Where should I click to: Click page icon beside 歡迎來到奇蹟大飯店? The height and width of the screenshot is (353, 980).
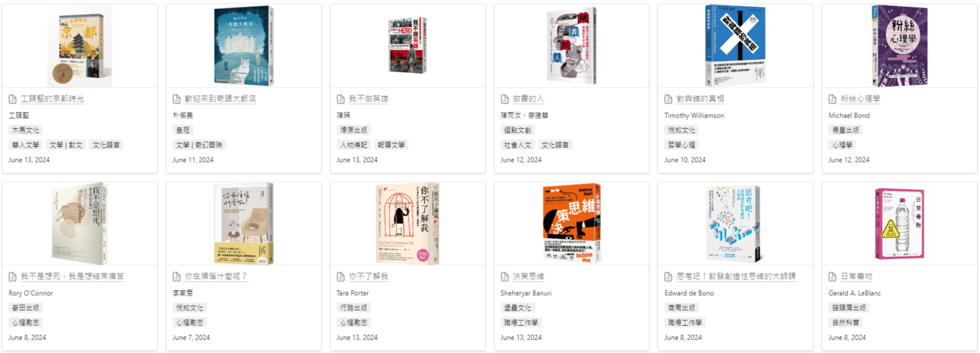(176, 99)
